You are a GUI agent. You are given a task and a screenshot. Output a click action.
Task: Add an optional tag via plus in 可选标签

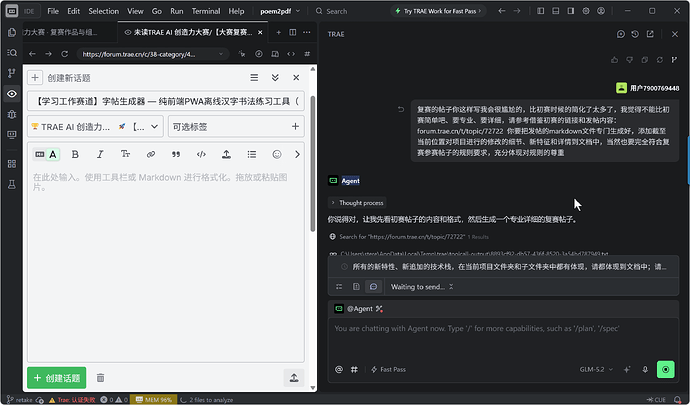point(295,127)
